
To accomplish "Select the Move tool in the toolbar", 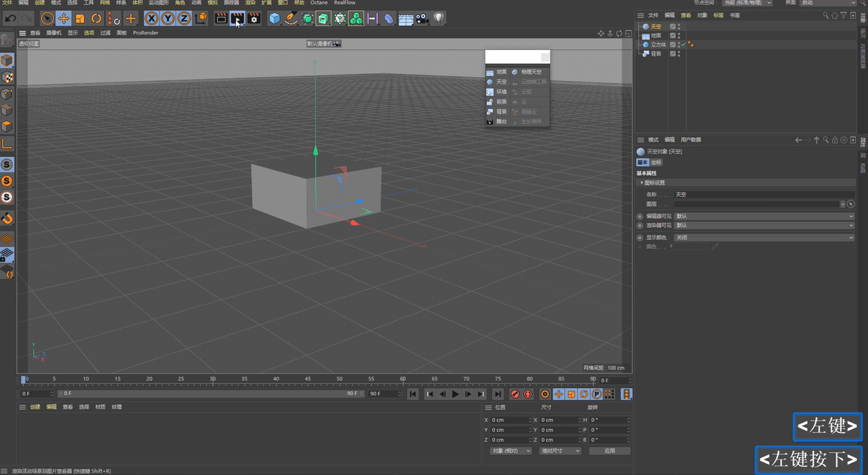I will coord(63,17).
